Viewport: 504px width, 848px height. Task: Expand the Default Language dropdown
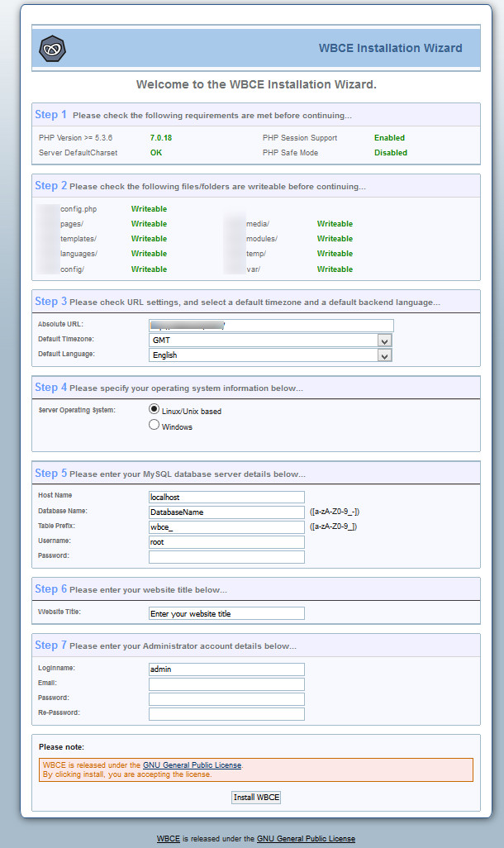coord(270,355)
